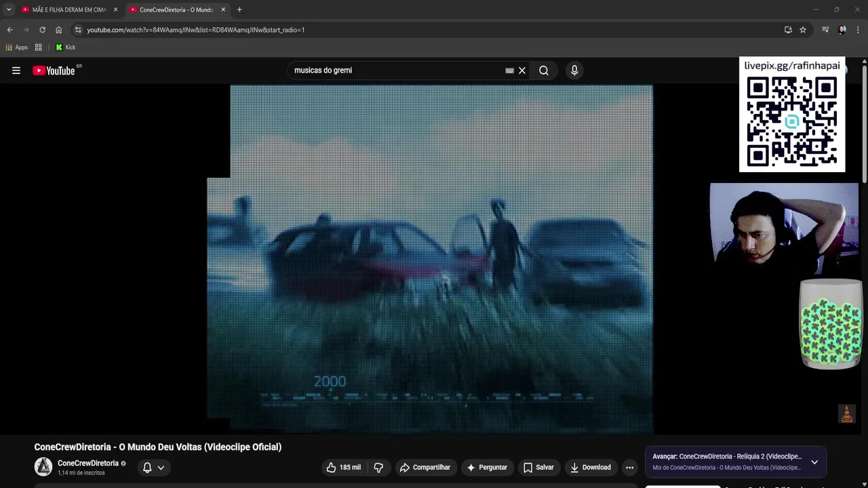
Task: Click the '1,14 mi de inscritos' subscriber count
Action: 81,473
